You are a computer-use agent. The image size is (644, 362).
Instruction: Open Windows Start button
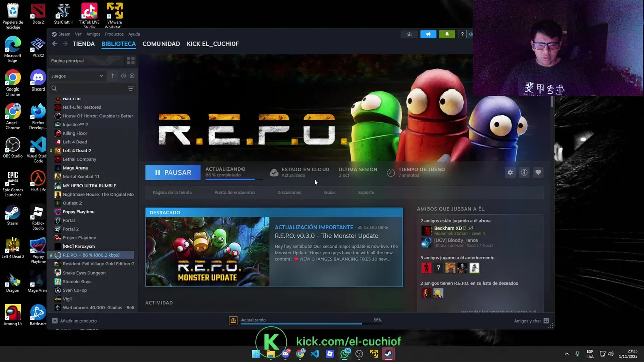point(256,354)
